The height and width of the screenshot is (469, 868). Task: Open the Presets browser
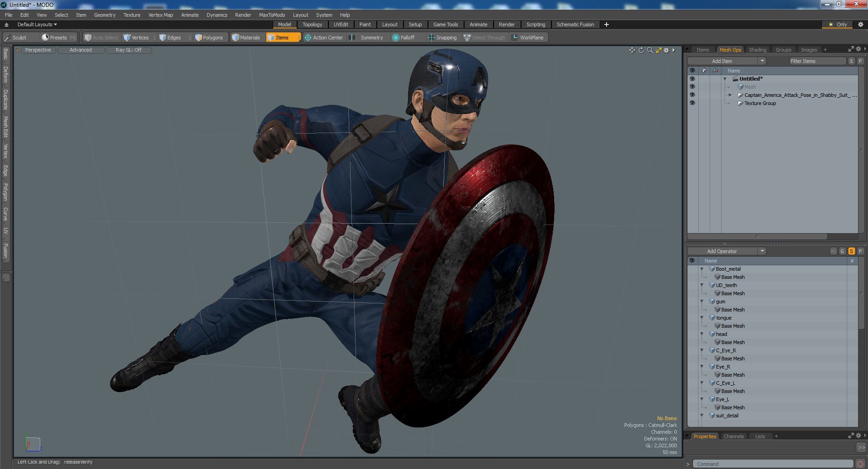click(x=59, y=38)
